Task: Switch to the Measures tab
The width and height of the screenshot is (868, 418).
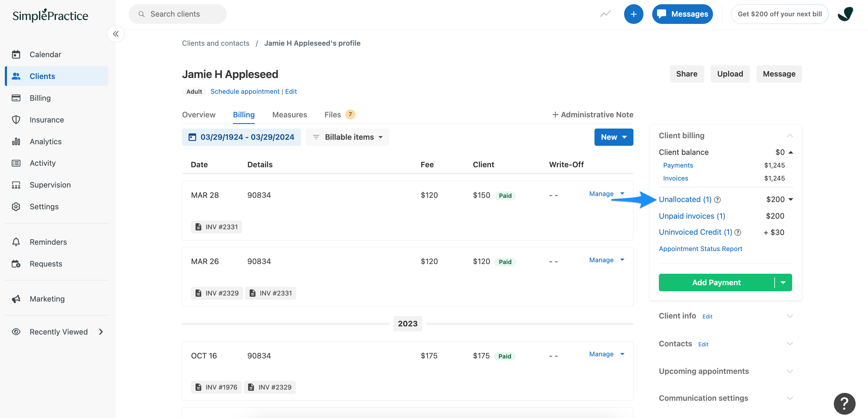Action: pyautogui.click(x=290, y=115)
